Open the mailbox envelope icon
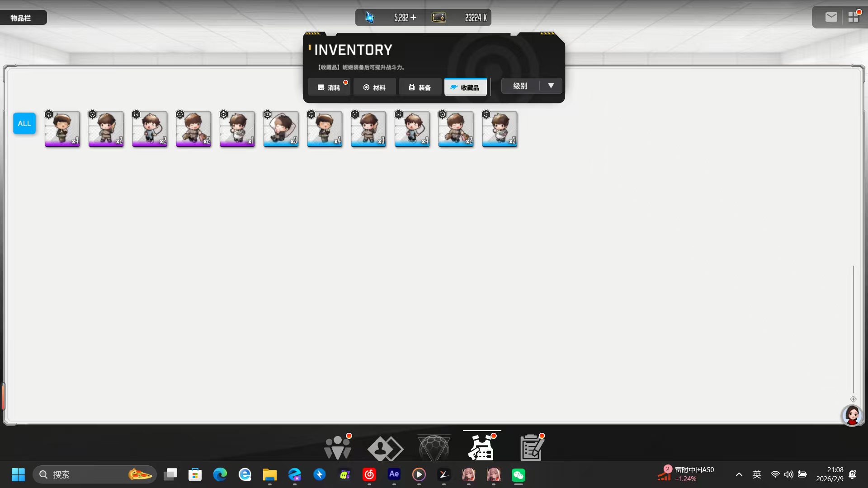The image size is (868, 488). [831, 17]
